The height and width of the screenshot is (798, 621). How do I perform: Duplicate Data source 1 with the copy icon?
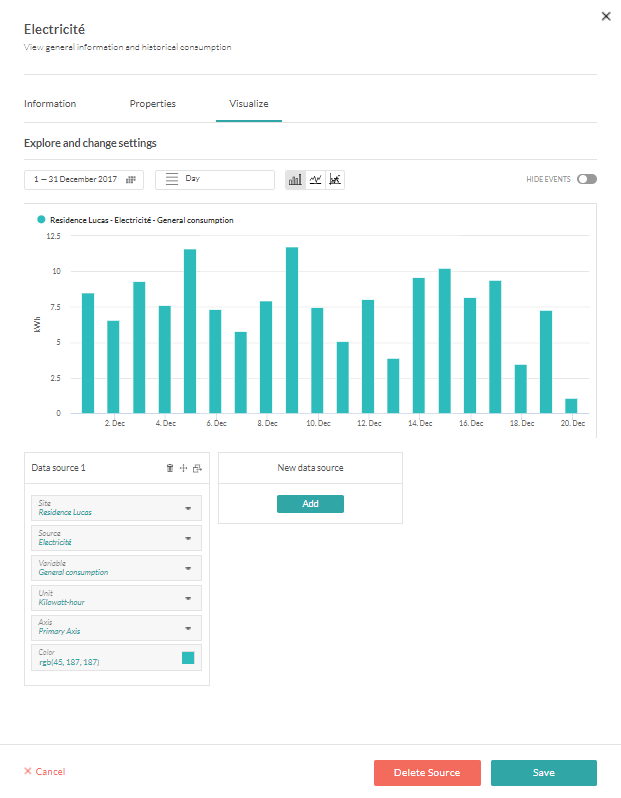tap(197, 468)
